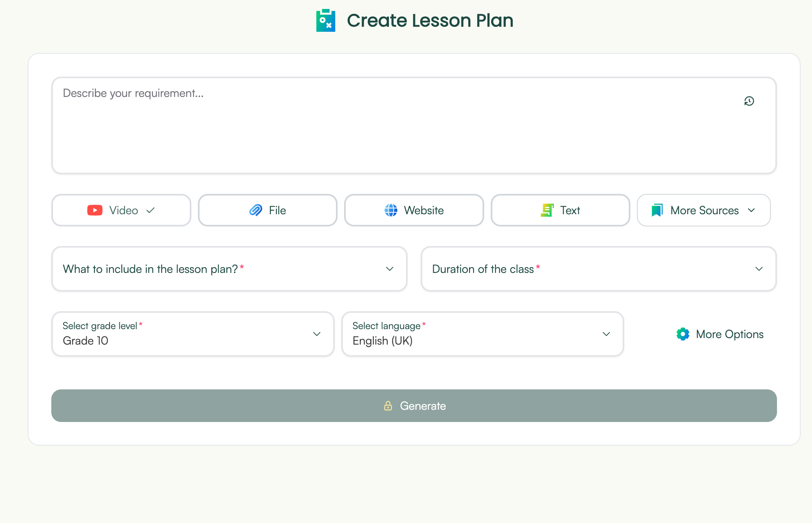
Task: Click the lock icon on Generate
Action: pos(388,406)
